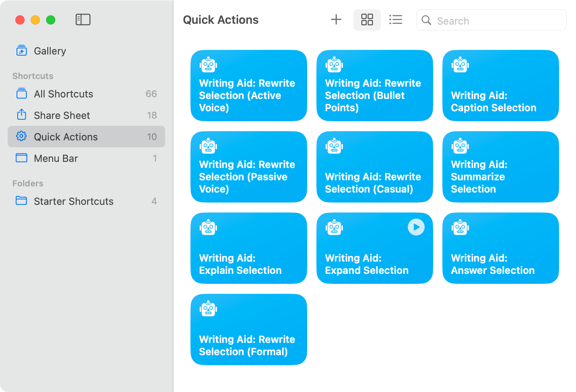This screenshot has height=392, width=576.
Task: Open Rewrite Selection (Casual) shortcut
Action: (375, 167)
